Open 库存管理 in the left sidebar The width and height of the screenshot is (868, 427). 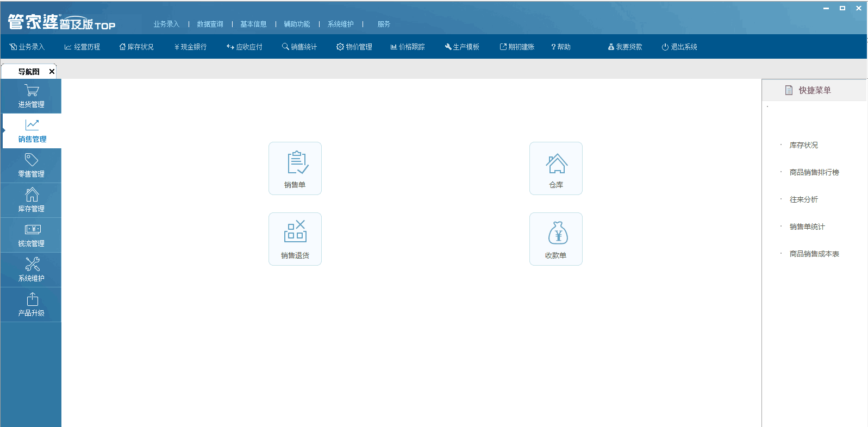(31, 200)
